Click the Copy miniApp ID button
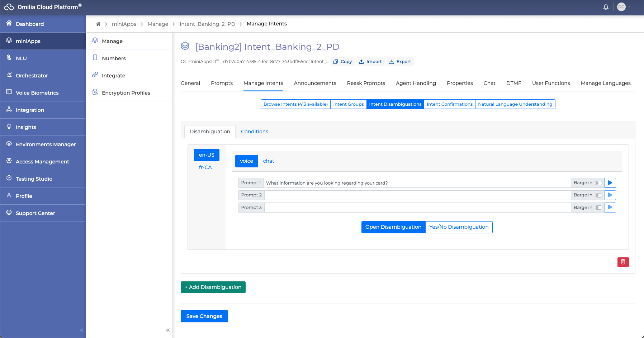 click(342, 62)
